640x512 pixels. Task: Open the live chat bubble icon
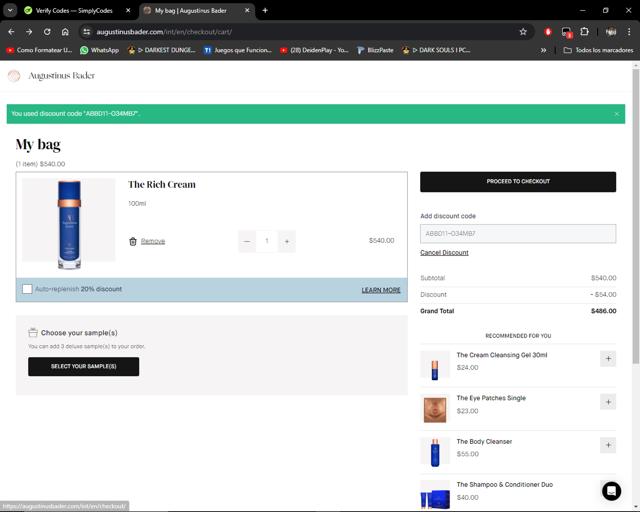click(x=611, y=491)
